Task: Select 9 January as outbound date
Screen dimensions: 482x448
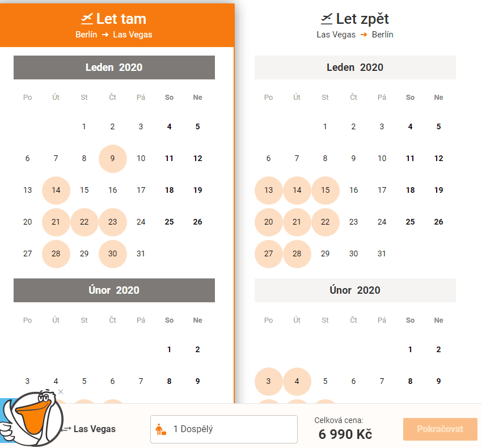Action: click(112, 158)
